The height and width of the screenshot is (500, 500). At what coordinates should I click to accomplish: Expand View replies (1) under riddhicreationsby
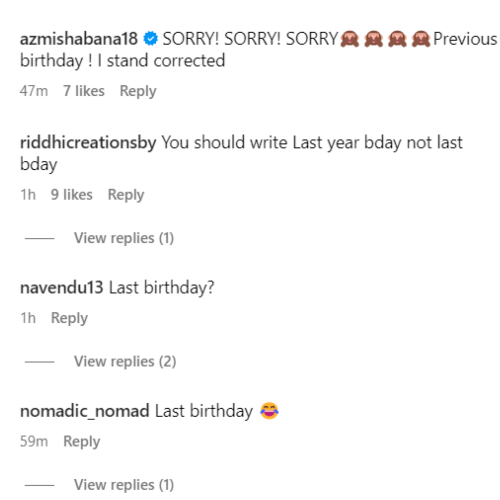point(124,238)
